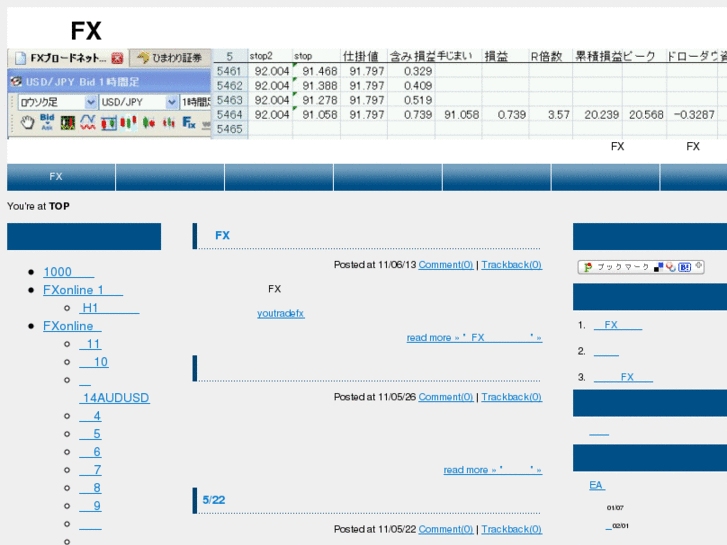Open the H1 sub-item link
The width and height of the screenshot is (727, 545).
(x=109, y=308)
